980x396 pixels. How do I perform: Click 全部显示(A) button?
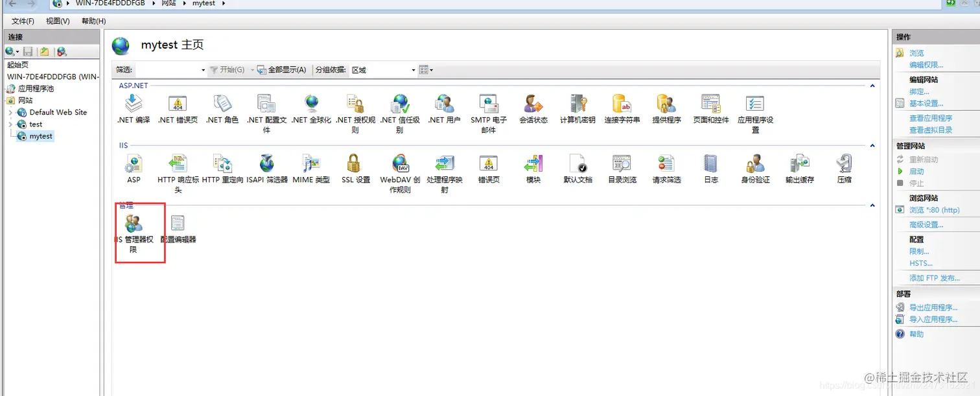(281, 70)
